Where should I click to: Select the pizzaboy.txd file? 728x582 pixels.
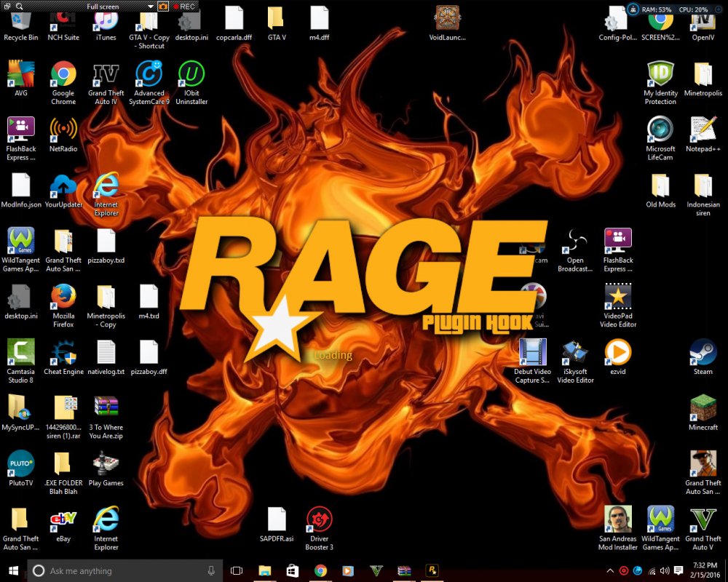[x=106, y=245]
